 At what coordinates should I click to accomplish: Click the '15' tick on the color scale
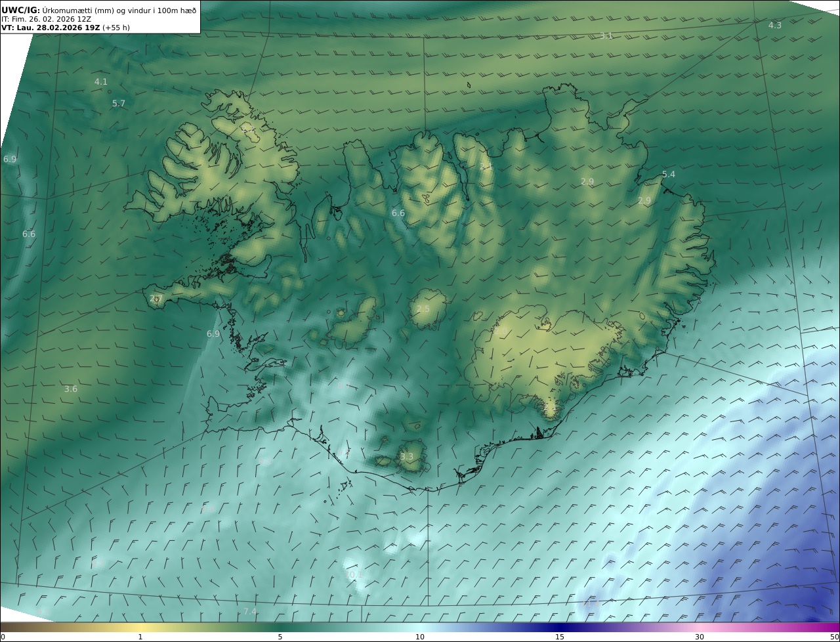point(560,637)
